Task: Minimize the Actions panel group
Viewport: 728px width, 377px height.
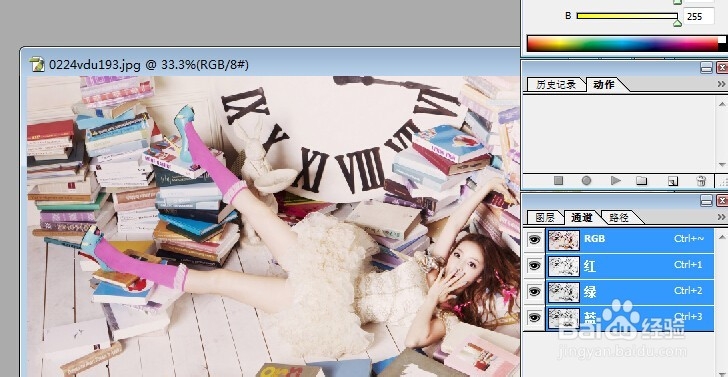Action: click(706, 68)
